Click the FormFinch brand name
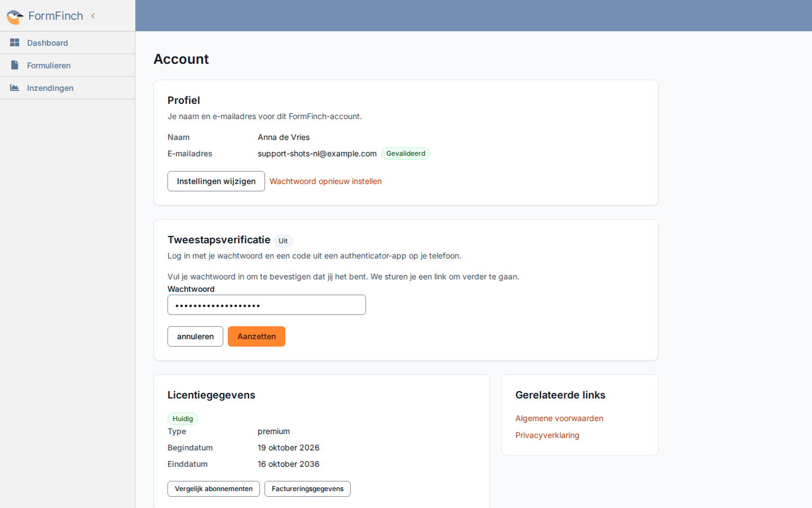The width and height of the screenshot is (812, 508). click(56, 16)
